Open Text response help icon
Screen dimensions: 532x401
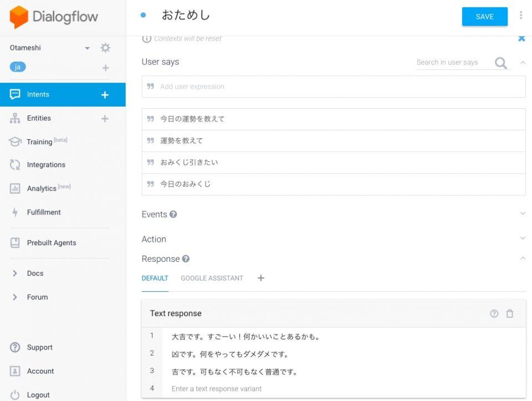click(x=494, y=313)
